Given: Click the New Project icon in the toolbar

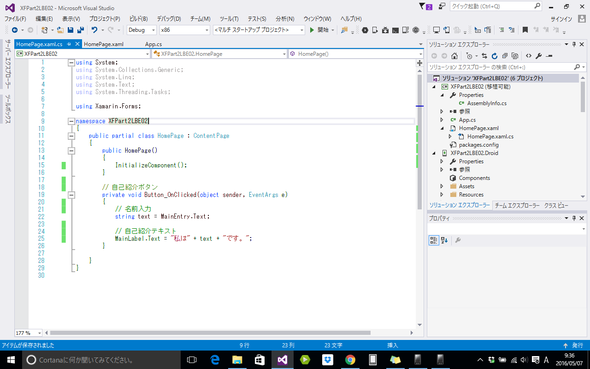Looking at the screenshot, I should 45,30.
